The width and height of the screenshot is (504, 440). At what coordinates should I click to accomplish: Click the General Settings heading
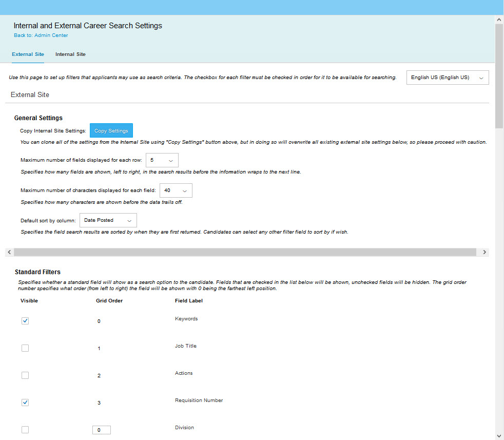coord(38,118)
